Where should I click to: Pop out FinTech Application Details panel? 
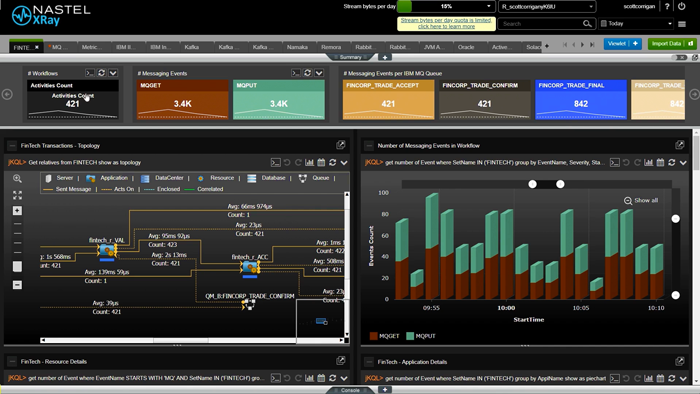679,361
